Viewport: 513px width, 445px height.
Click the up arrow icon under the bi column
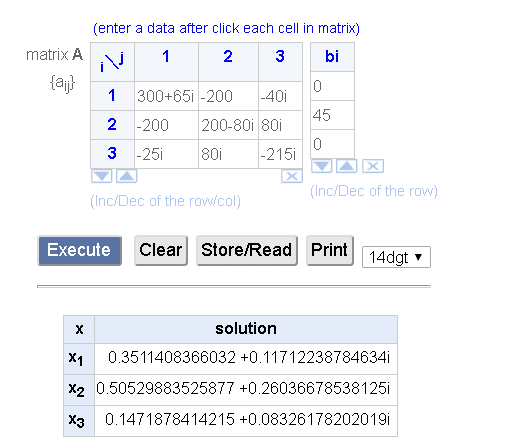pos(347,166)
